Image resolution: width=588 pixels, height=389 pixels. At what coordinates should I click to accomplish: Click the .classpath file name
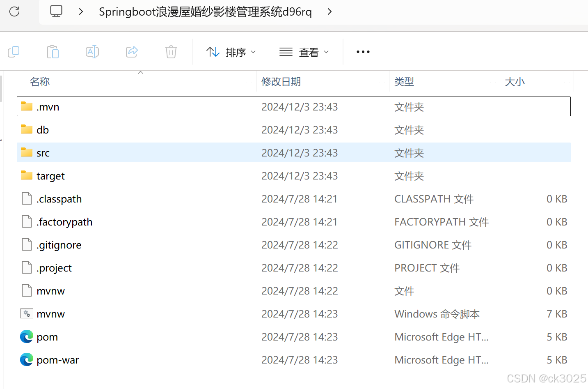click(59, 199)
